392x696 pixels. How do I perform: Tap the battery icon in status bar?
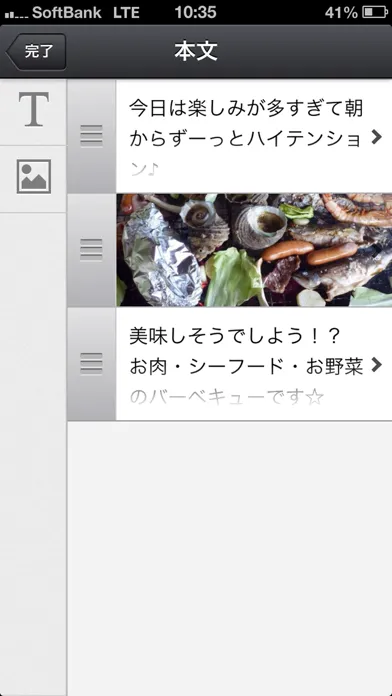point(375,12)
